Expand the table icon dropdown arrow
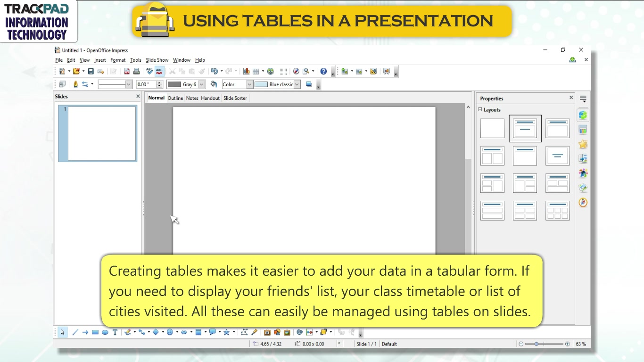 point(263,72)
